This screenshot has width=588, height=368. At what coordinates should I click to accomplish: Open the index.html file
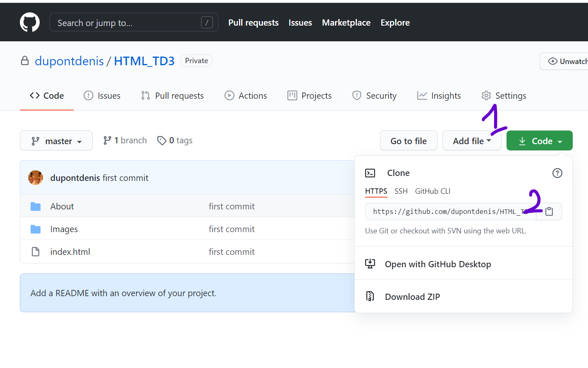tap(70, 252)
